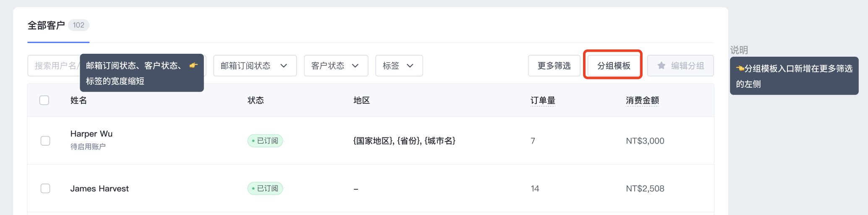Click the pointing hand emoji in tooltip
The image size is (868, 215).
pyautogui.click(x=193, y=65)
